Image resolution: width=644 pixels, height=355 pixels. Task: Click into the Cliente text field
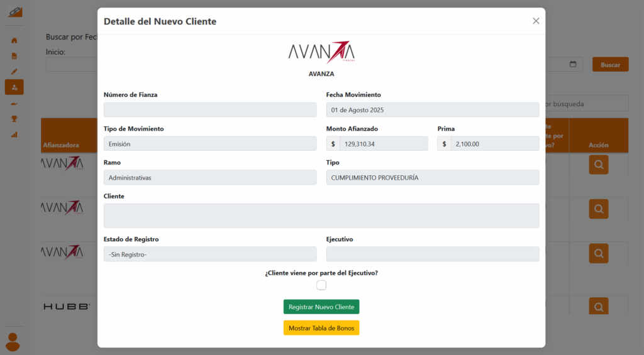pos(321,216)
